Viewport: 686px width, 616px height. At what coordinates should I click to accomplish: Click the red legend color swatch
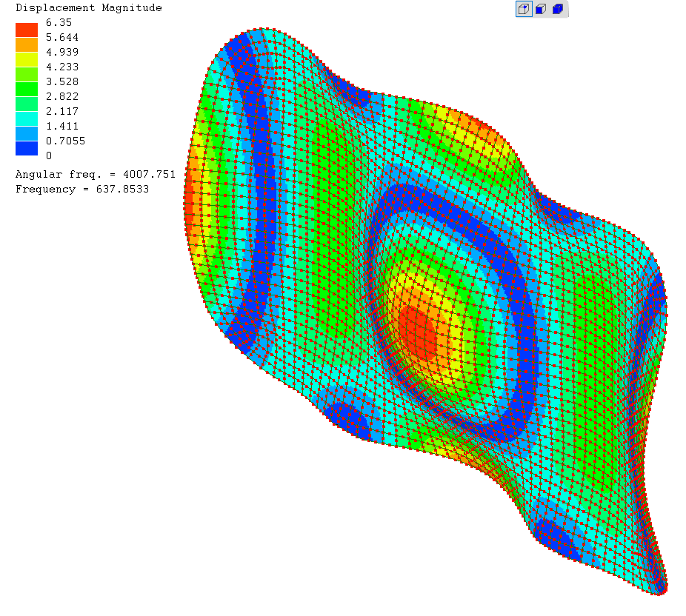coord(27,30)
